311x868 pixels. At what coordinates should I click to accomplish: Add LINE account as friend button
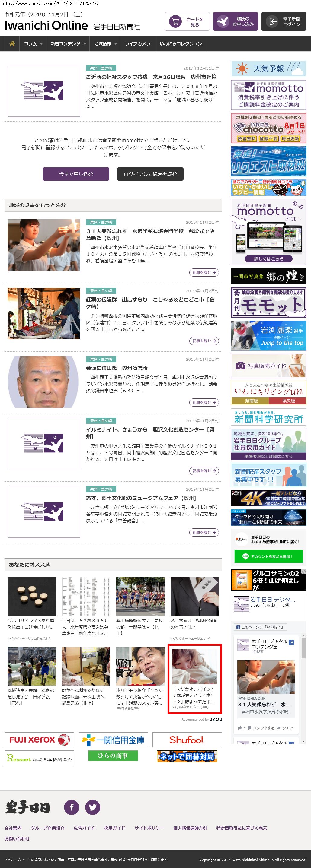pyautogui.click(x=268, y=556)
